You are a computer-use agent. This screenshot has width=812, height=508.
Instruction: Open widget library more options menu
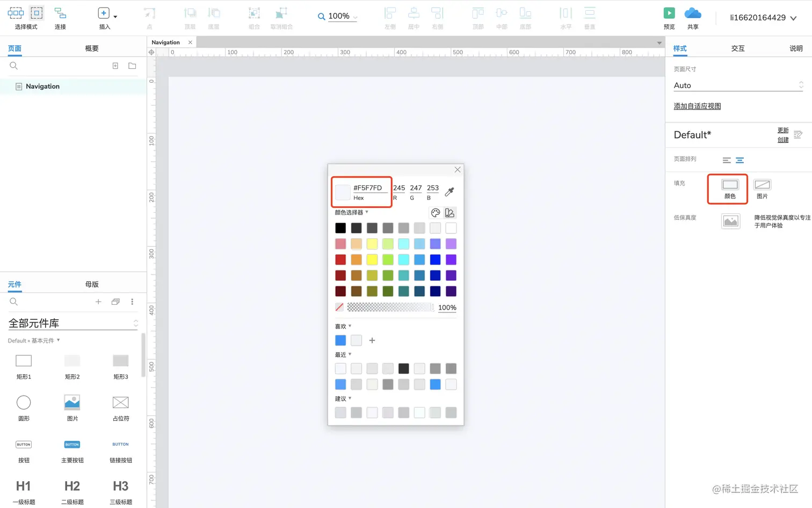132,302
